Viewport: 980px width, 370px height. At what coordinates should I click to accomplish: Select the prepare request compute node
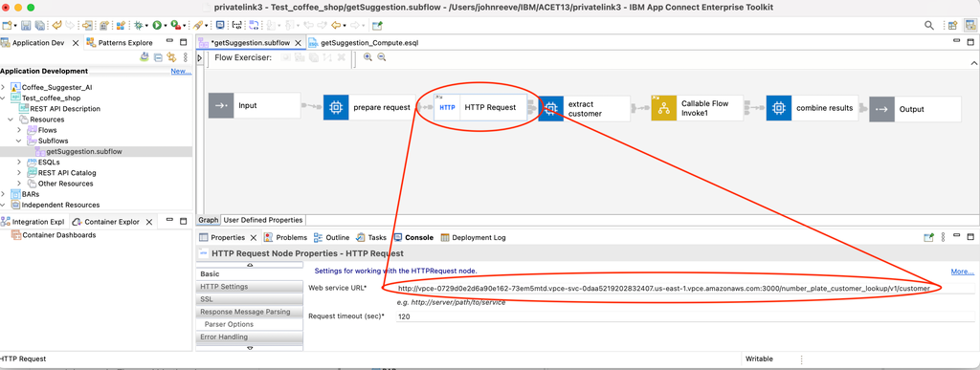tap(370, 107)
